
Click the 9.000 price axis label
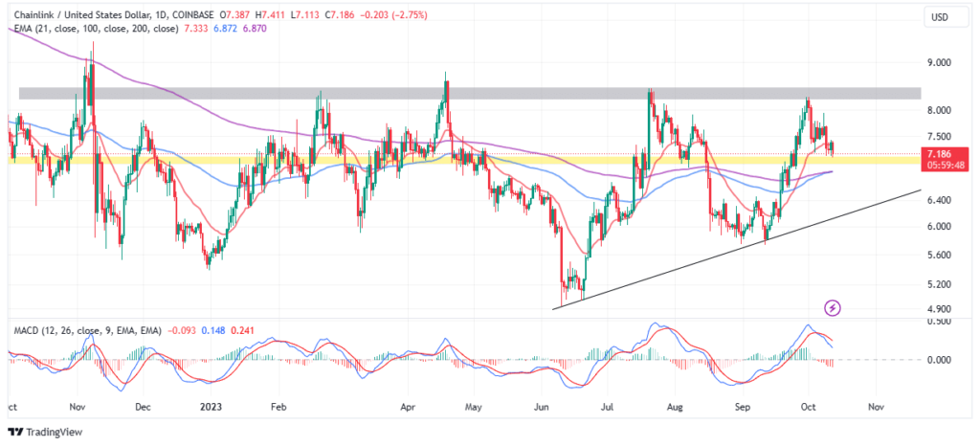tap(938, 63)
